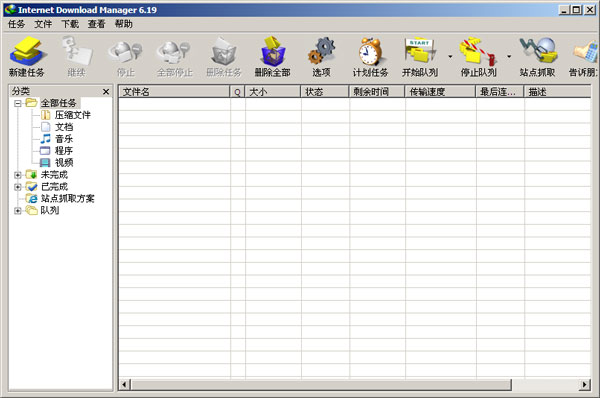Click the IDM title bar app icon

pyautogui.click(x=10, y=10)
